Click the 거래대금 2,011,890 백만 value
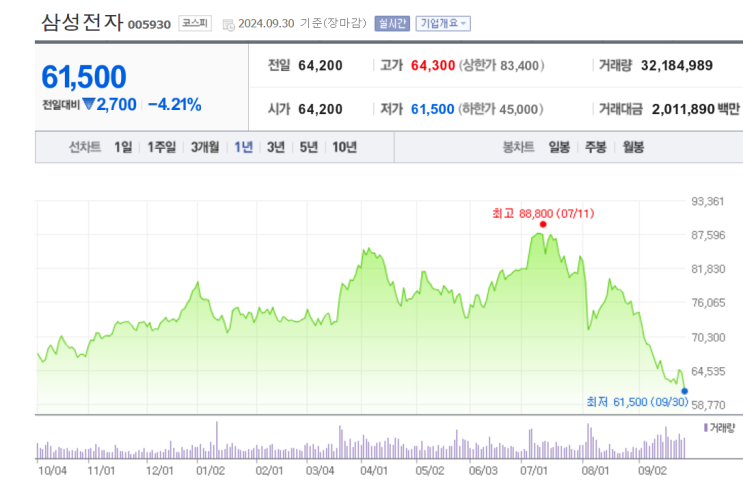This screenshot has width=743, height=490. [696, 109]
